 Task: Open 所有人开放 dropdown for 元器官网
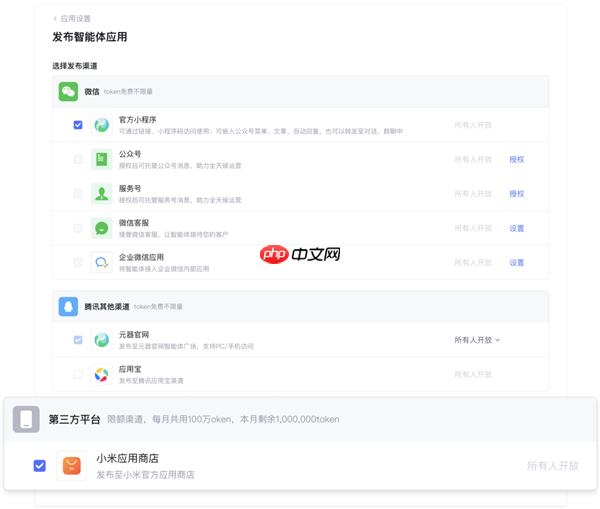pos(477,340)
